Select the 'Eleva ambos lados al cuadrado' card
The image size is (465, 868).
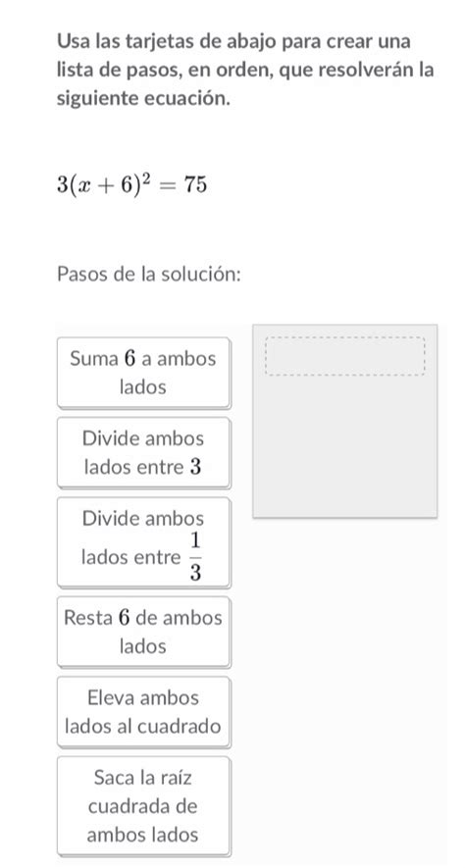(x=143, y=712)
